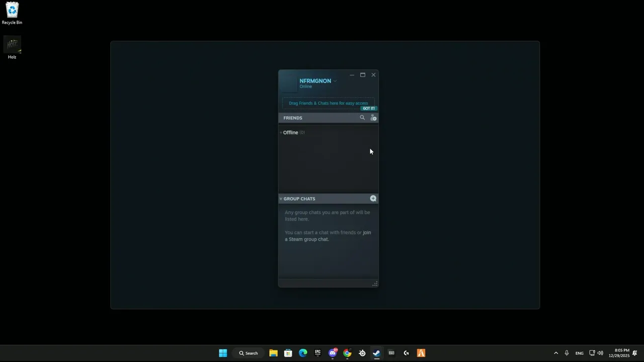Open the keyboard app icon in taskbar
Image resolution: width=644 pixels, height=362 pixels.
pyautogui.click(x=391, y=353)
